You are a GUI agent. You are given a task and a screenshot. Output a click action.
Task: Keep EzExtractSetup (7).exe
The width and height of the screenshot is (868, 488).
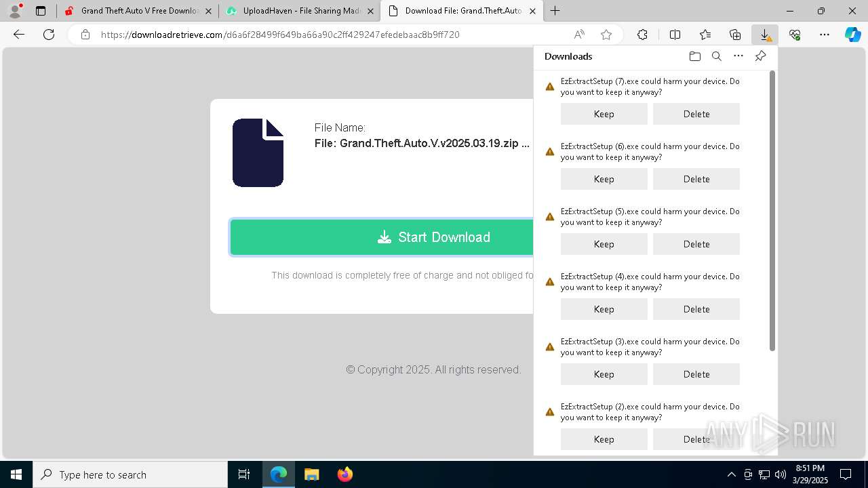604,114
